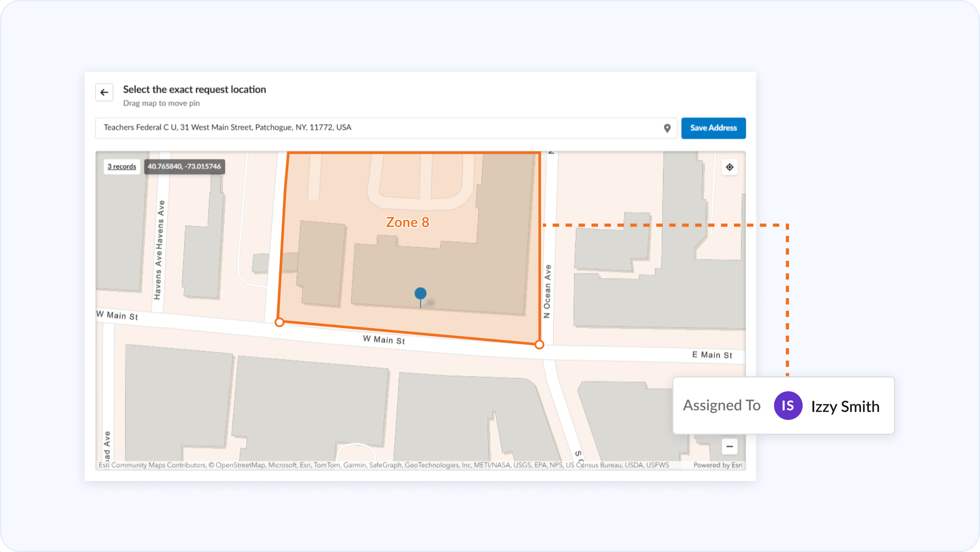
Task: Click the IS avatar circle
Action: tap(788, 406)
